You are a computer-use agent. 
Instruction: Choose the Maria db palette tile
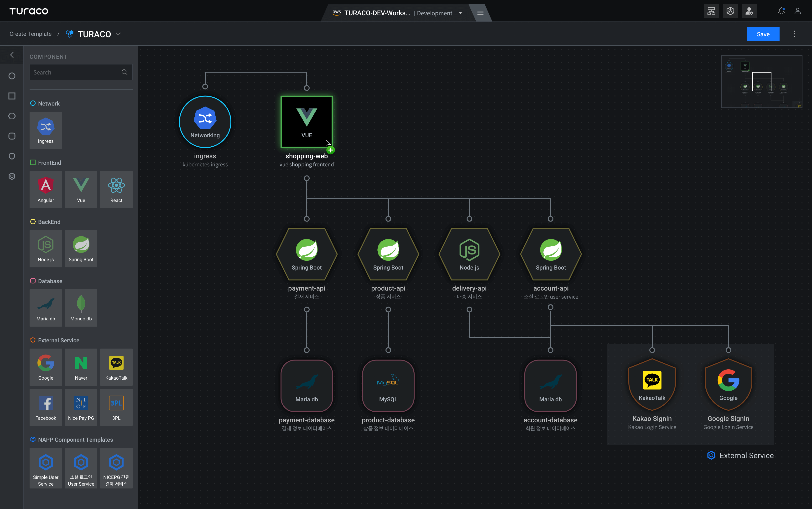[x=46, y=308]
